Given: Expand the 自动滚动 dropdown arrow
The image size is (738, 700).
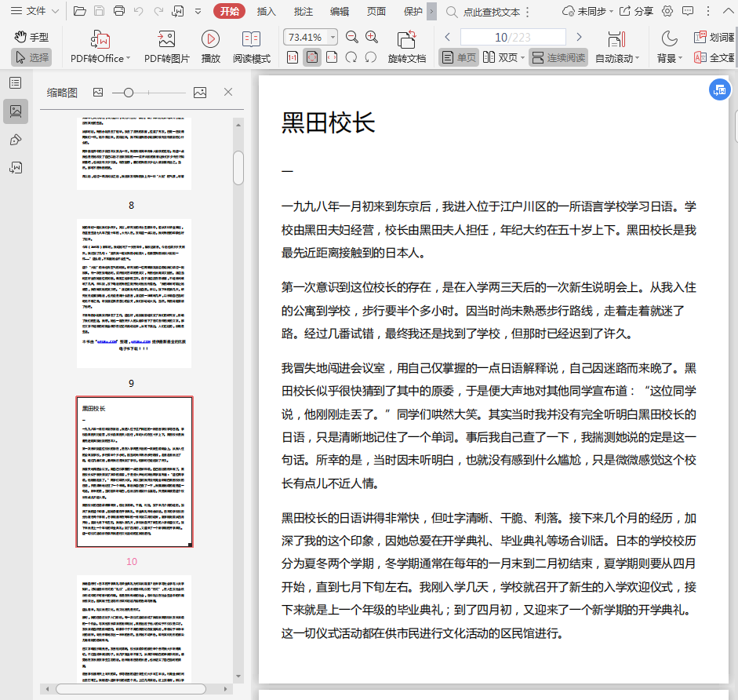Looking at the screenshot, I should tap(637, 58).
